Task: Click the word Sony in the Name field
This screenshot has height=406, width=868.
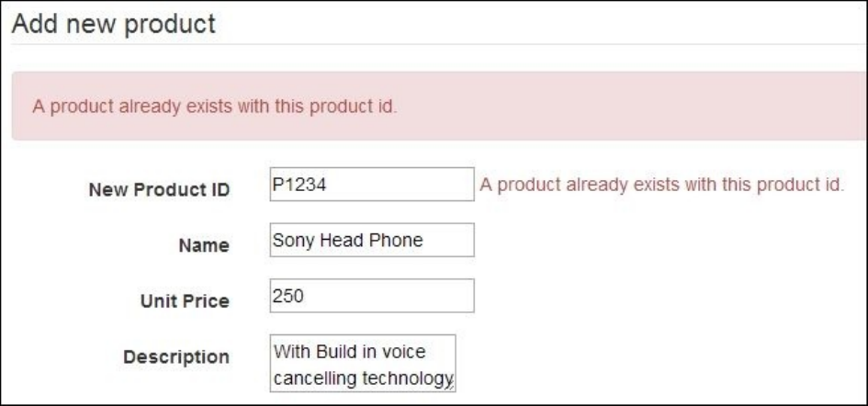Action: [291, 241]
